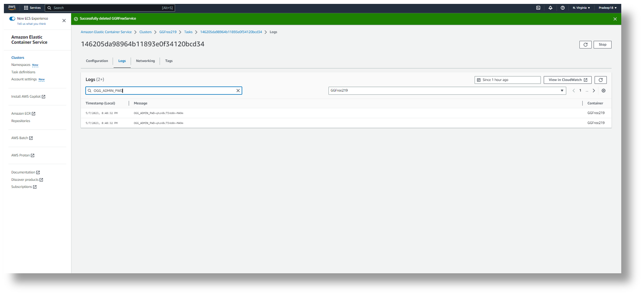Image resolution: width=644 pixels, height=296 pixels.
Task: Clear the log filter text
Action: tap(238, 91)
